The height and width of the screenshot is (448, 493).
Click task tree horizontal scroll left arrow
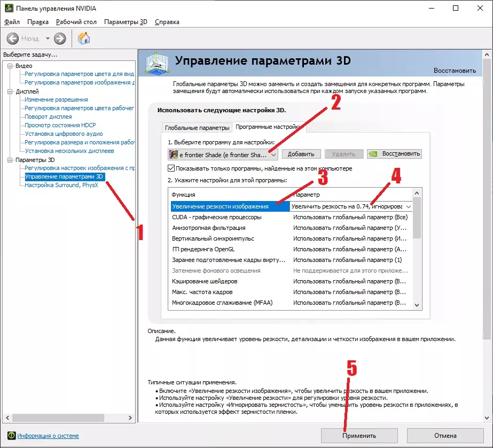coord(7,418)
